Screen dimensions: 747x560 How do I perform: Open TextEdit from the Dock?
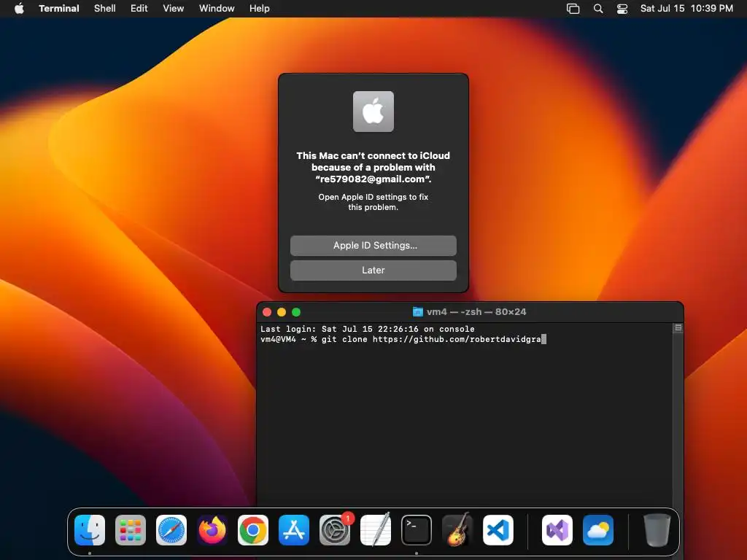point(376,530)
